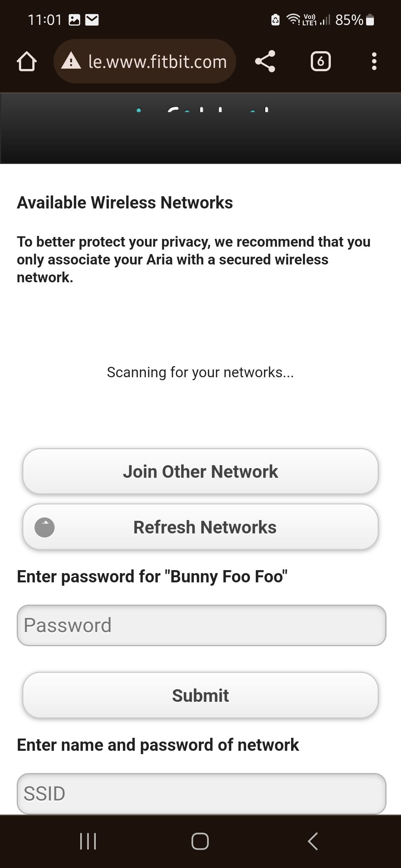
Task: Tap the Scanning for your networks text
Action: 200,372
